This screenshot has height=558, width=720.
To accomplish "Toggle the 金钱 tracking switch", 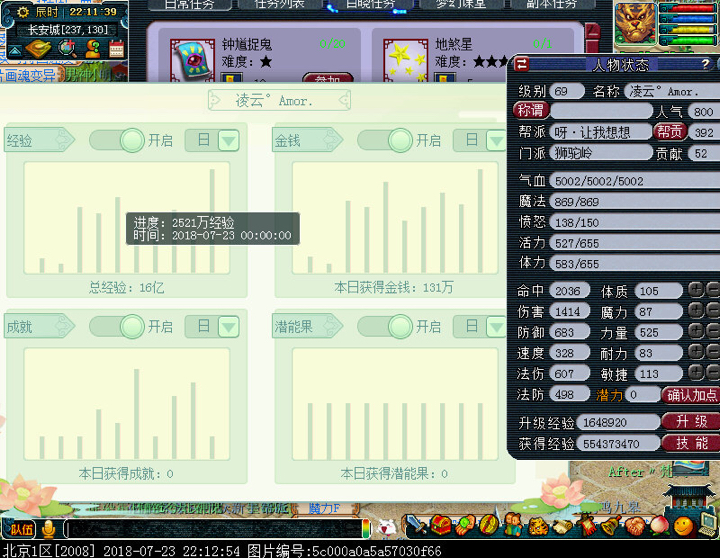I will 384,140.
